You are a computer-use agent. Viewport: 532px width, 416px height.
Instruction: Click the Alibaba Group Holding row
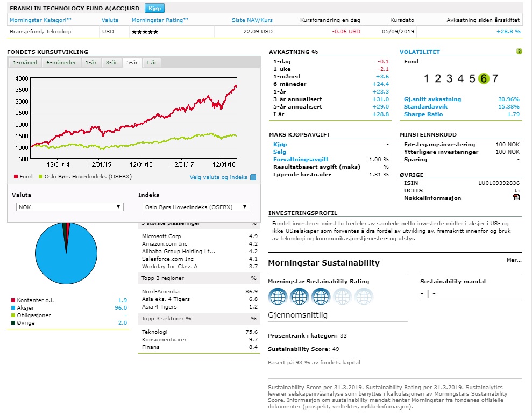coord(200,251)
